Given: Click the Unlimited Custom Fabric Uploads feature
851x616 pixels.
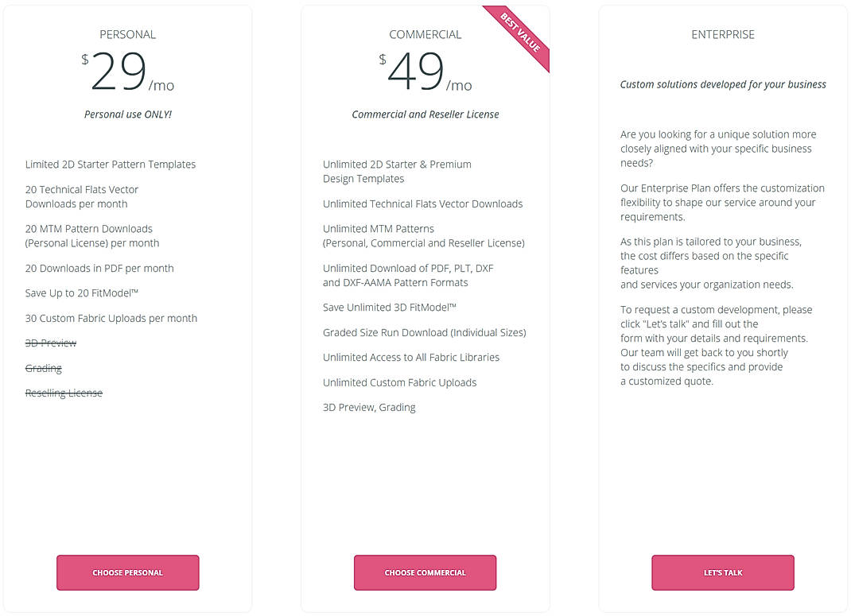Looking at the screenshot, I should tap(399, 382).
